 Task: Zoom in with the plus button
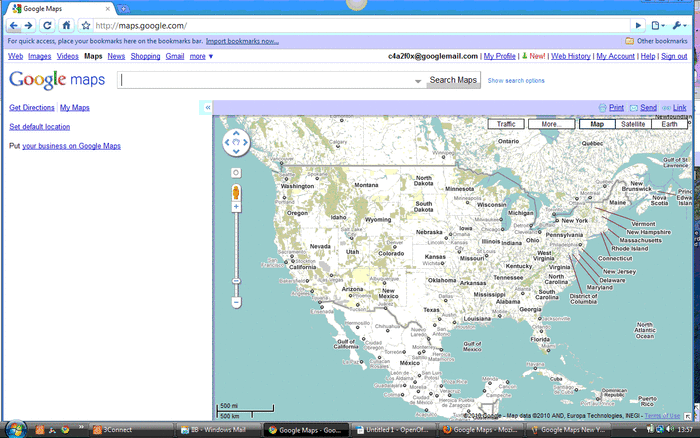[236, 207]
